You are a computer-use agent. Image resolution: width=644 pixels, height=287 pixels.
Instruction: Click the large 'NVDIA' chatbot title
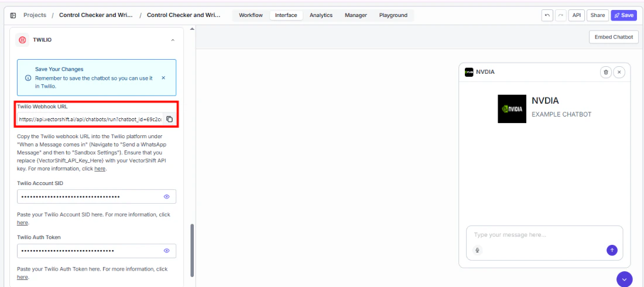coord(546,101)
